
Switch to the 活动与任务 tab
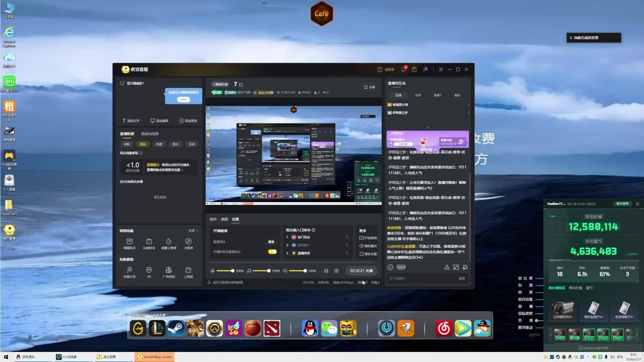coord(149,134)
